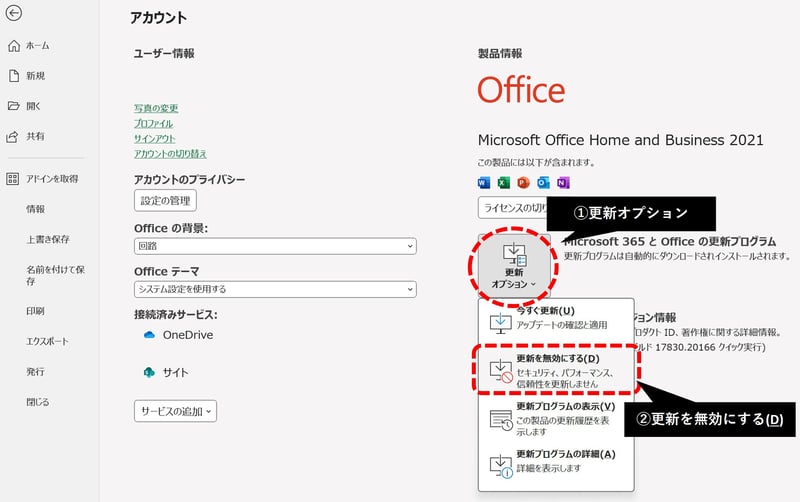Click the SharePoint サイト icon
Screen dimensions: 800x502
click(x=149, y=372)
